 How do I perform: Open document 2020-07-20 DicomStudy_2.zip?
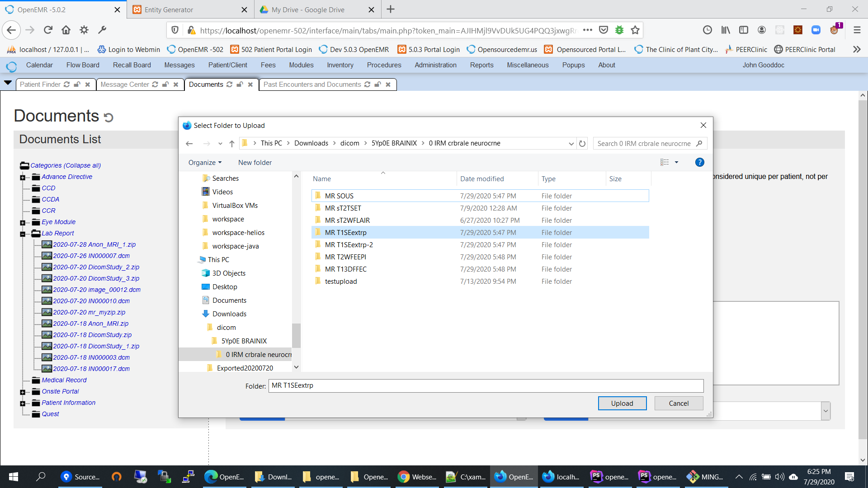pyautogui.click(x=96, y=267)
